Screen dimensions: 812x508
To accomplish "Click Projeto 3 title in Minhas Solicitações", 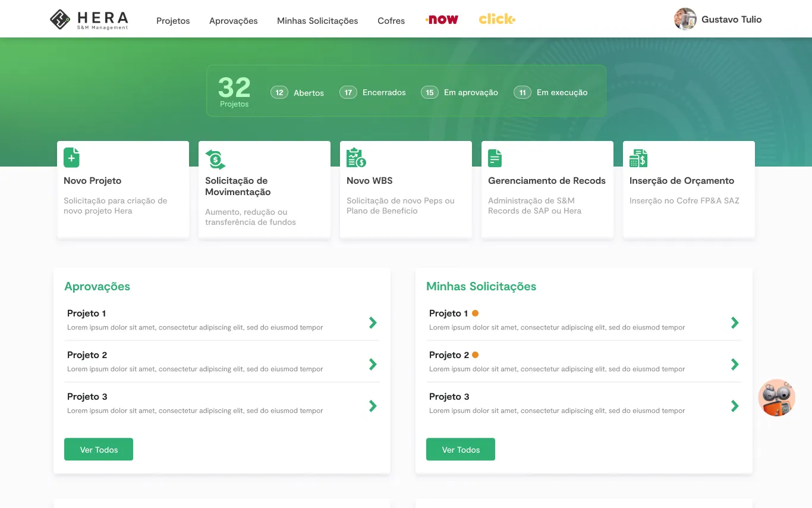I will pyautogui.click(x=449, y=397).
